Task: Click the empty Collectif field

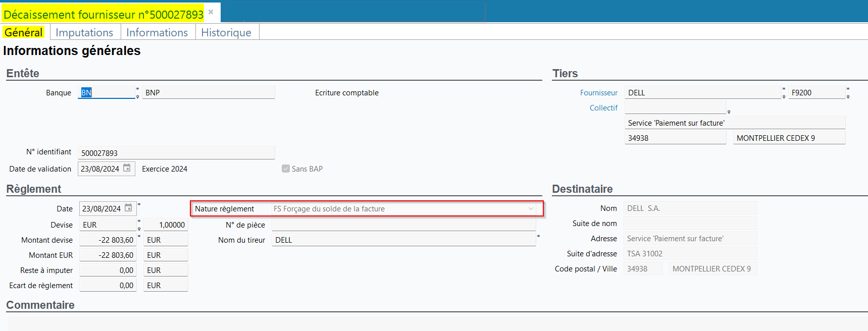Action: (x=676, y=107)
